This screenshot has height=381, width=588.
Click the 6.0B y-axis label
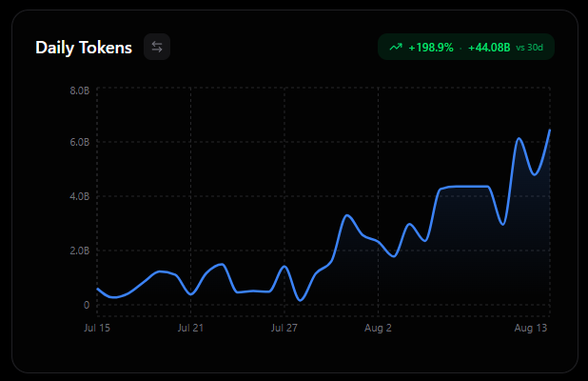pyautogui.click(x=80, y=142)
